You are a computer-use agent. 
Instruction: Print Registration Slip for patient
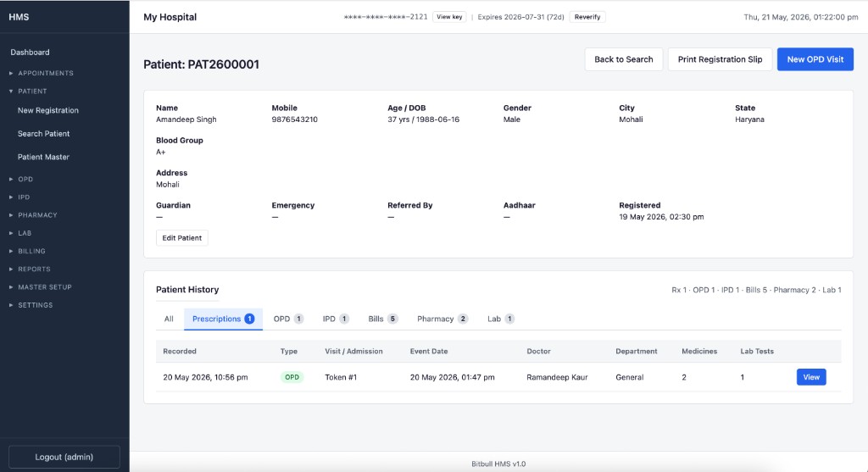coord(720,59)
